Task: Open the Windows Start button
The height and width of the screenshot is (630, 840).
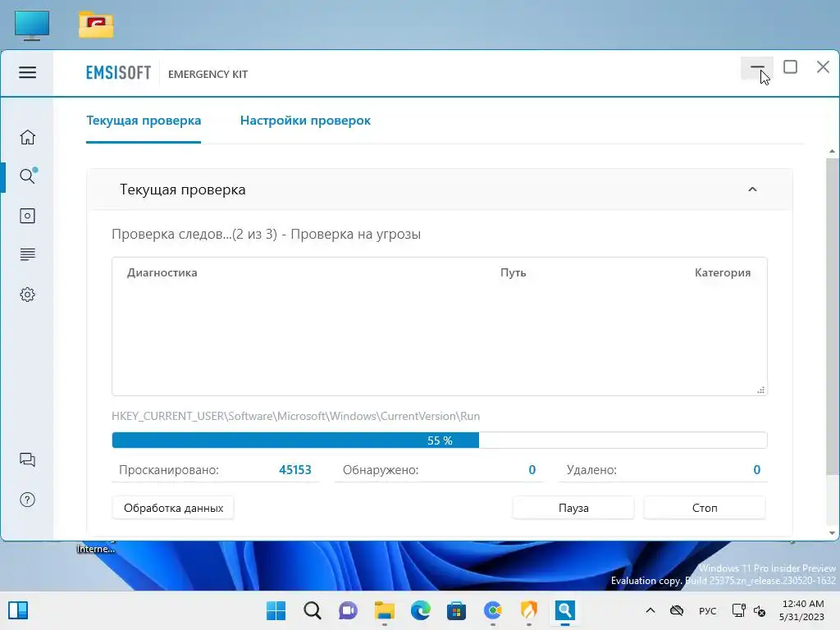Action: pyautogui.click(x=276, y=610)
